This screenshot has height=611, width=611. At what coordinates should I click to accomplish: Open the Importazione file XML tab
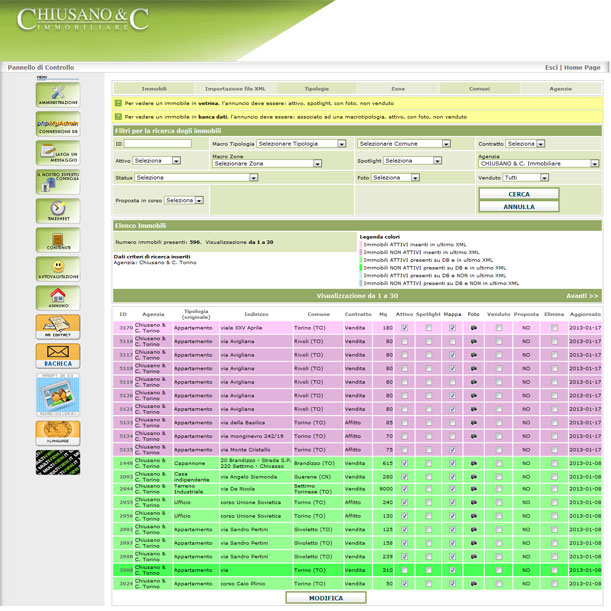[x=235, y=89]
